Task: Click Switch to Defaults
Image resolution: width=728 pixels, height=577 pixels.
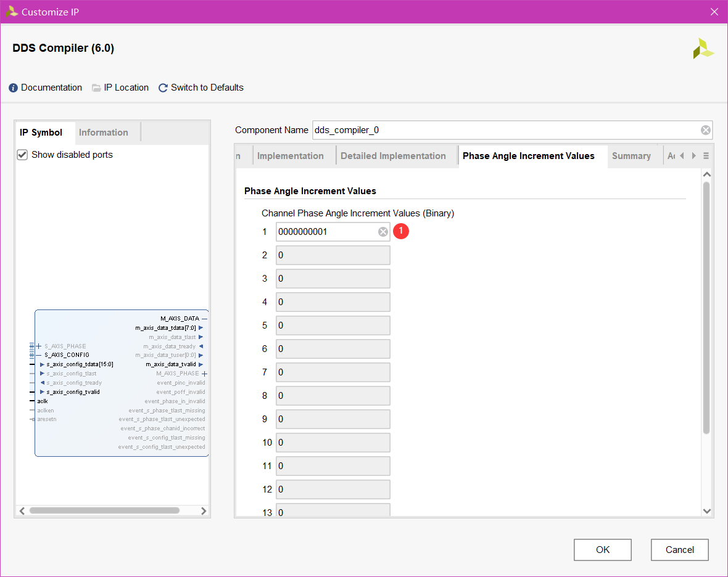Action: point(207,88)
